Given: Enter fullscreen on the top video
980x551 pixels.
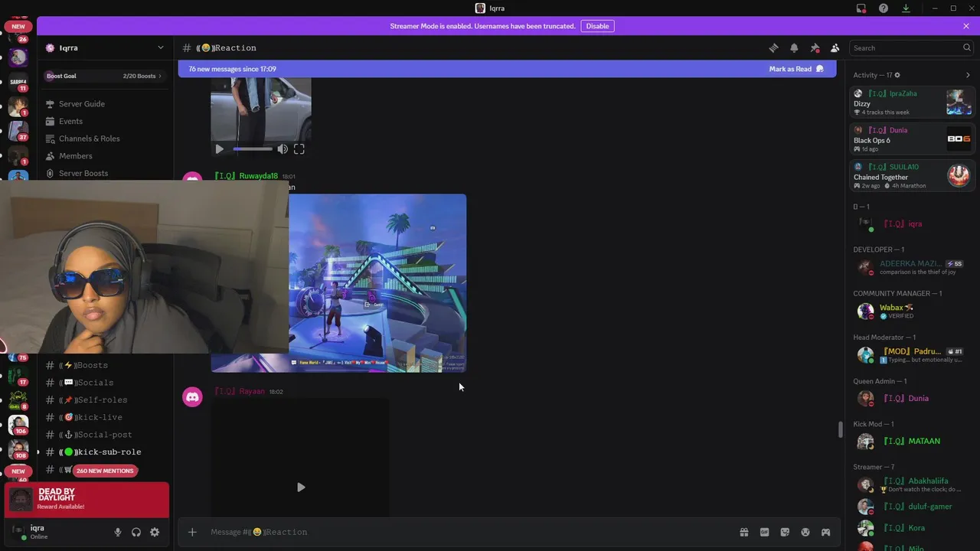Looking at the screenshot, I should click(299, 149).
